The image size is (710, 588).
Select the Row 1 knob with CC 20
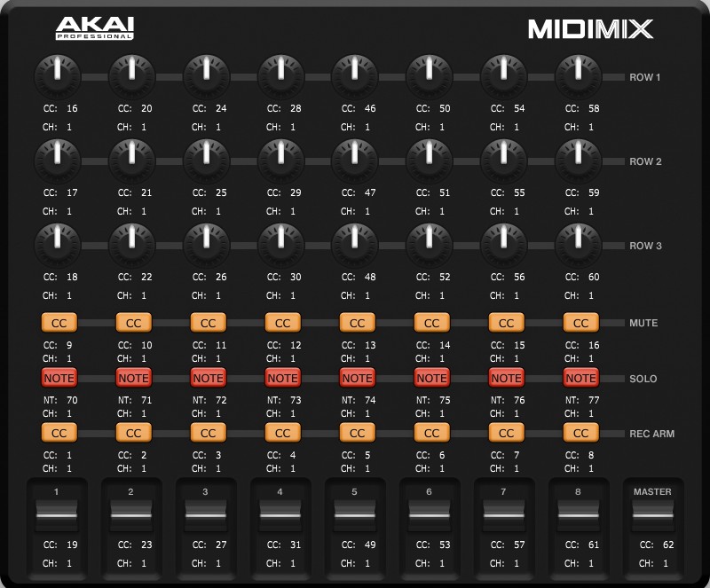point(132,76)
